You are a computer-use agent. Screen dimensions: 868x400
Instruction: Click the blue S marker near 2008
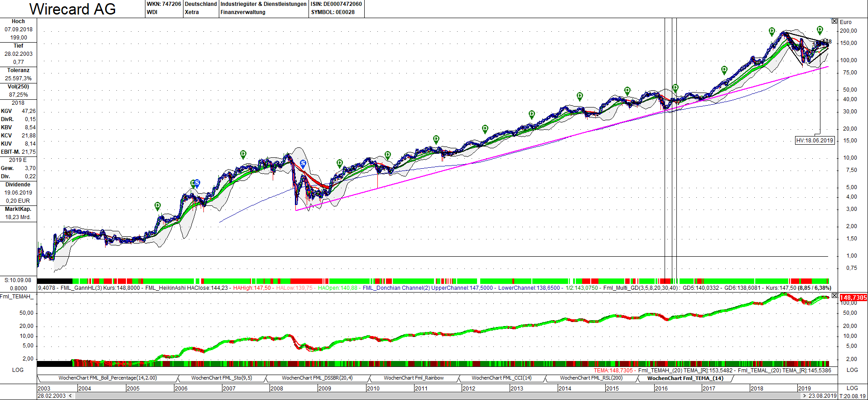[x=303, y=163]
